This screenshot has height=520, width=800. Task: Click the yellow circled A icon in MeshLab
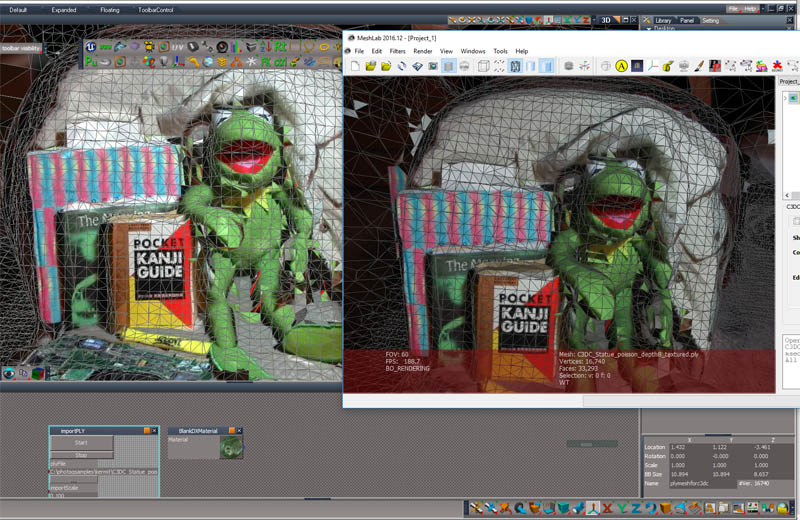click(x=621, y=66)
